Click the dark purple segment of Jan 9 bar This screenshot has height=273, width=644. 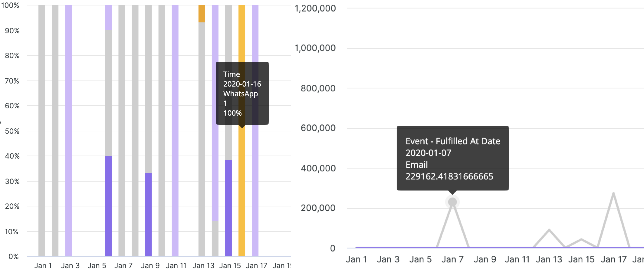148,215
